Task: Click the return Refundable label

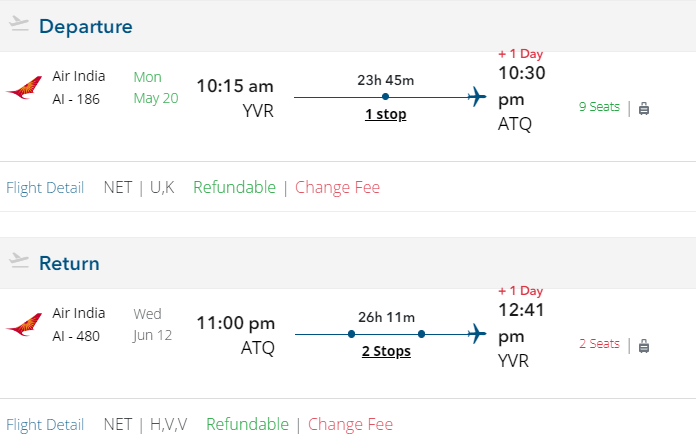Action: coord(247,424)
